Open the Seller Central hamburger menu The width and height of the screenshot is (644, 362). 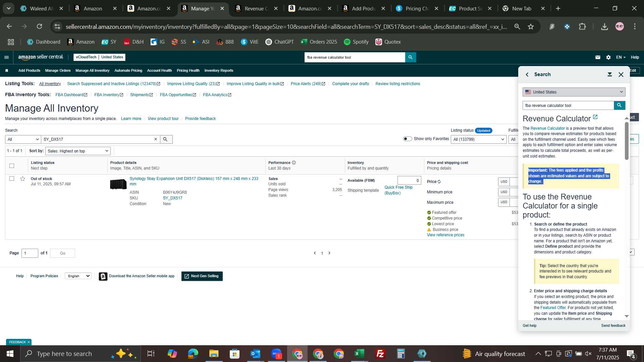pos(6,57)
